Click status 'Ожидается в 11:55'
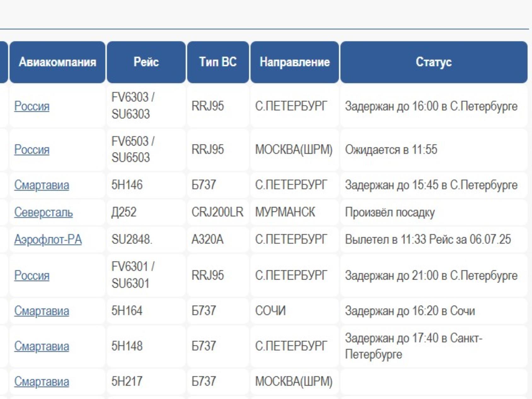 [391, 149]
